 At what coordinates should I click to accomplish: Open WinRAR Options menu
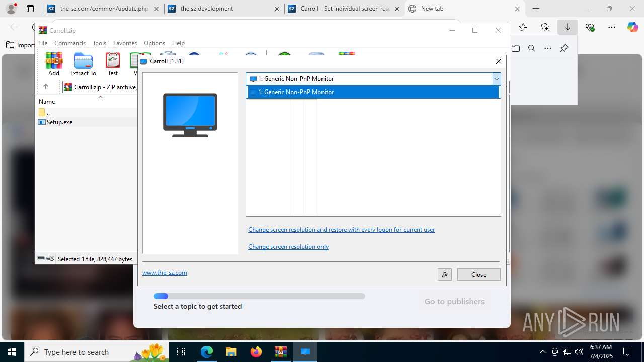(154, 43)
